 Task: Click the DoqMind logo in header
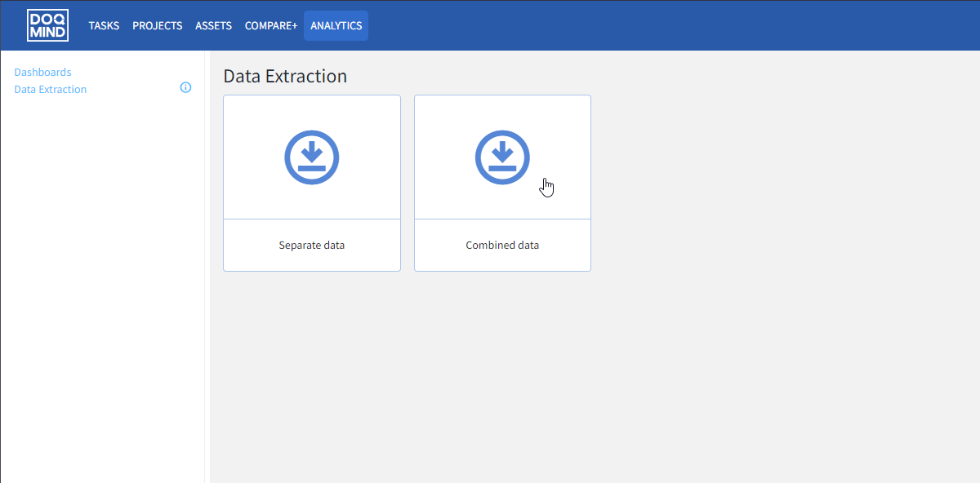(47, 25)
